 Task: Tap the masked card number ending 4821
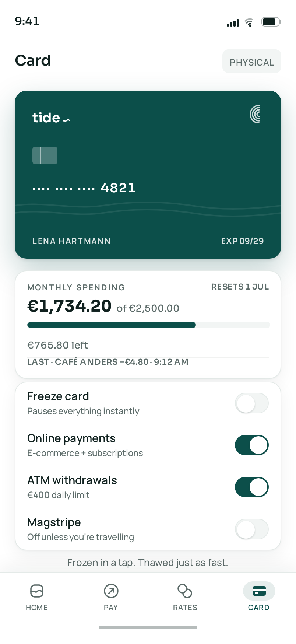(x=84, y=188)
